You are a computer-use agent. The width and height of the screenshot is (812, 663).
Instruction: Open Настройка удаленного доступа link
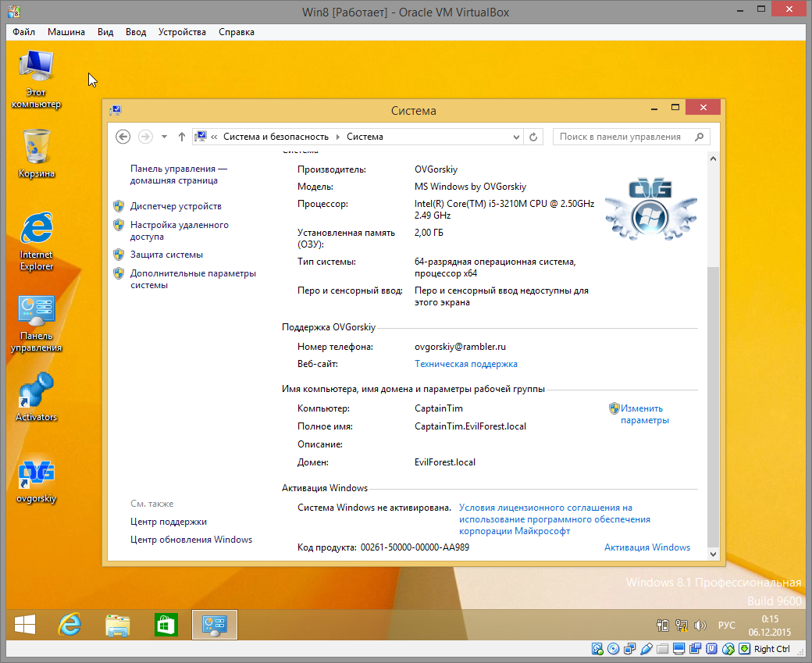point(179,230)
